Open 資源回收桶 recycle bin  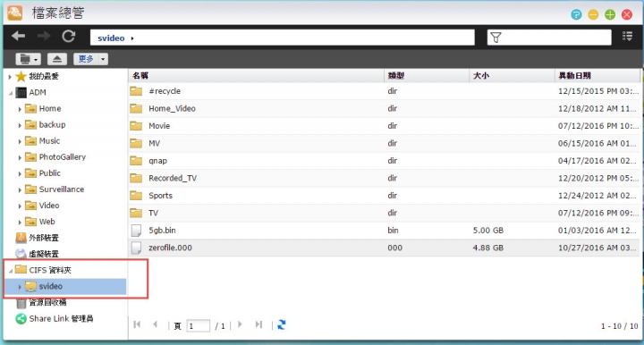click(47, 303)
